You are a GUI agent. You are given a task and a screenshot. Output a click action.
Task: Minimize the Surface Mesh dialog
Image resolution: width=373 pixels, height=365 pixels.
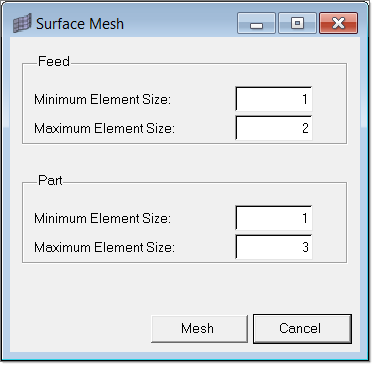256,23
